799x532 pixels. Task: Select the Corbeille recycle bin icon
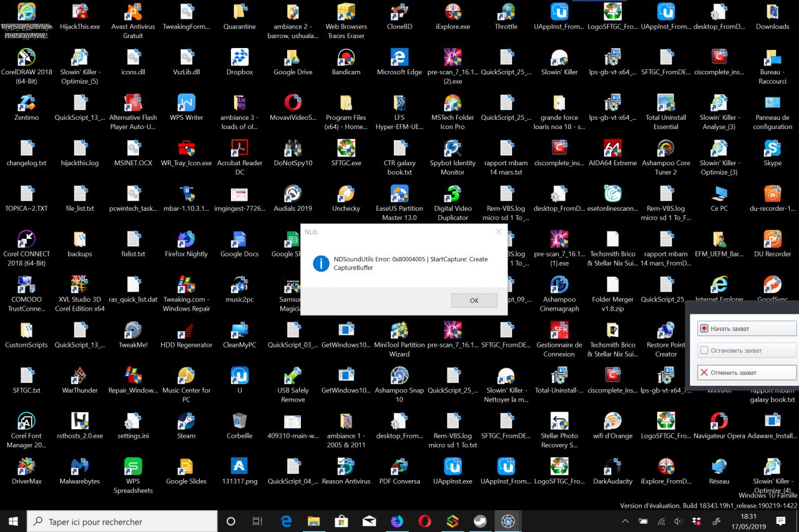pos(240,426)
